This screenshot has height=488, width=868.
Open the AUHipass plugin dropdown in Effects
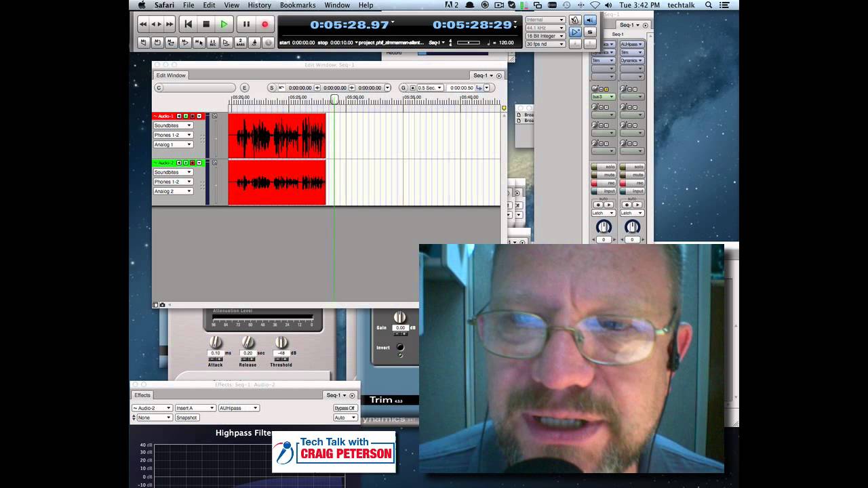coord(238,408)
